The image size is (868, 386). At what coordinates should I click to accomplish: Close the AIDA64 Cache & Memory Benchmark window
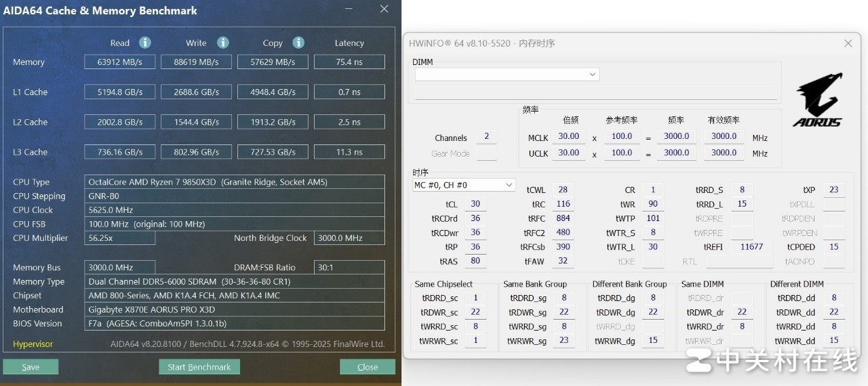(384, 10)
